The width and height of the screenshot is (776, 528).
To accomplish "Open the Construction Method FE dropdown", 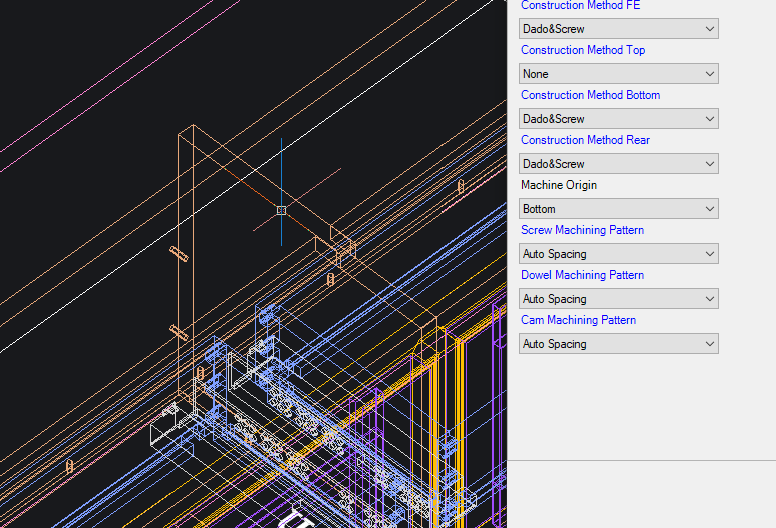I will click(x=619, y=29).
